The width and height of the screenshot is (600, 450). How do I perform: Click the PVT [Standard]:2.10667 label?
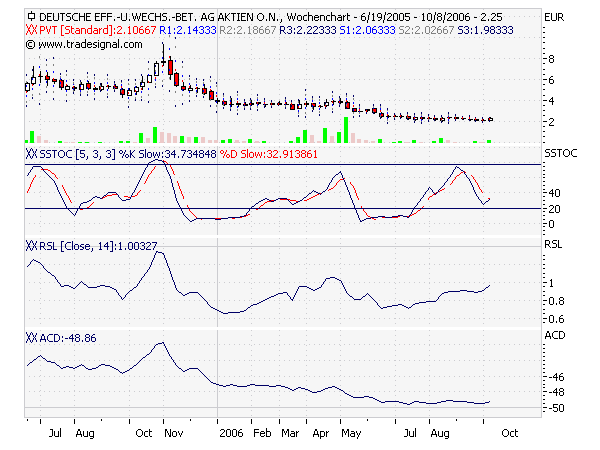(98, 30)
